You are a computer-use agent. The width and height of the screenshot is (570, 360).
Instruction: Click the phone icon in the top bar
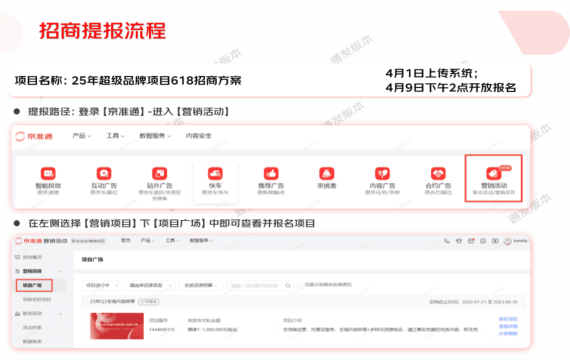click(447, 241)
